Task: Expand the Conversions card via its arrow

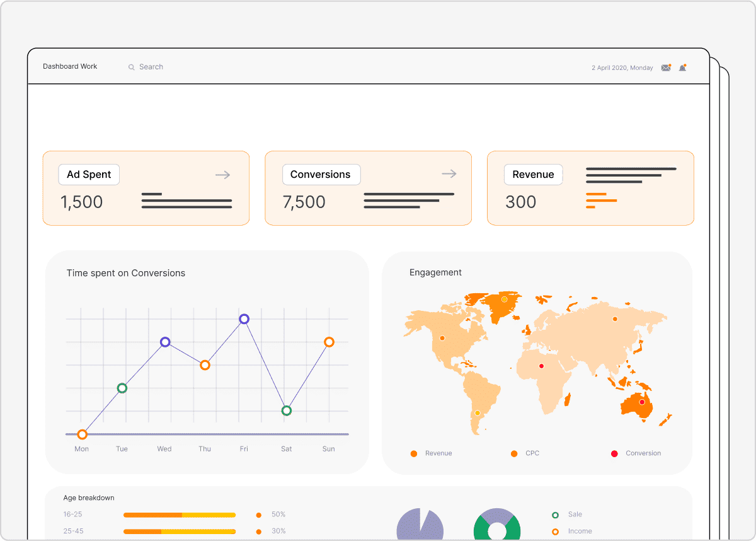Action: (x=449, y=173)
